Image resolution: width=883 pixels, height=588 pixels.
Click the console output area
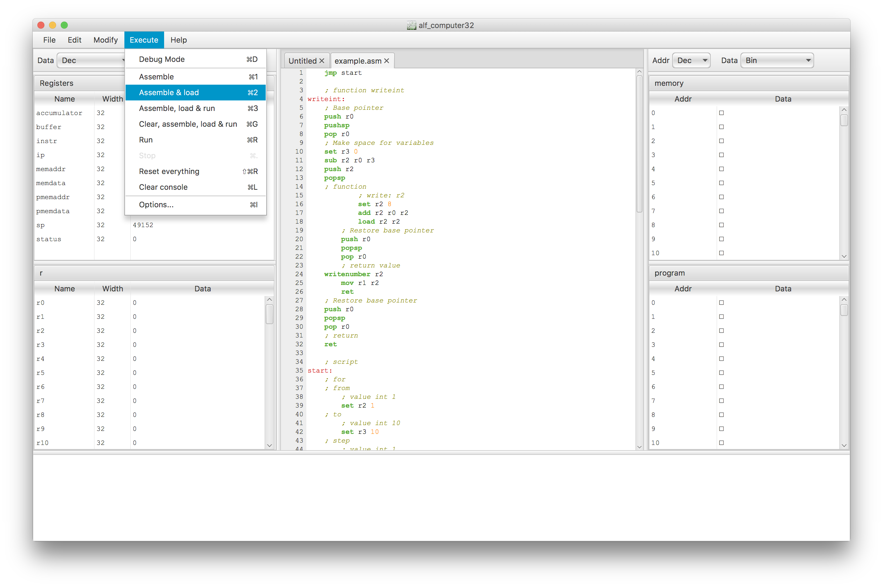coord(441,497)
